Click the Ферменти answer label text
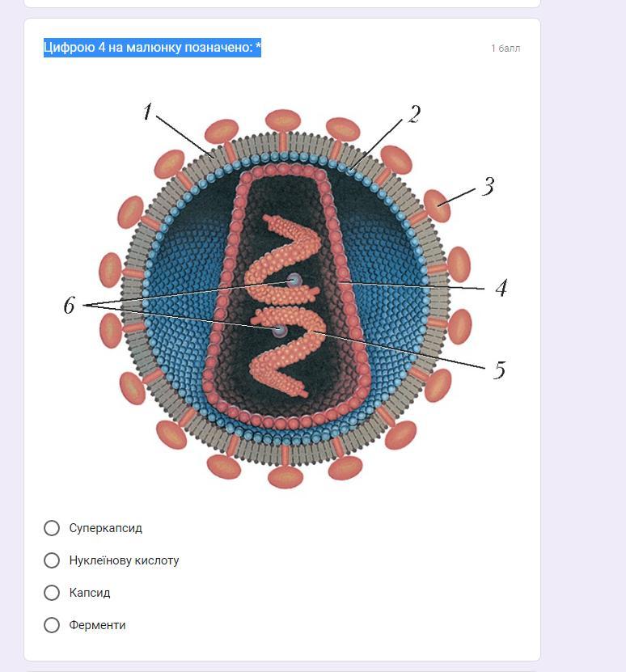 pyautogui.click(x=97, y=625)
